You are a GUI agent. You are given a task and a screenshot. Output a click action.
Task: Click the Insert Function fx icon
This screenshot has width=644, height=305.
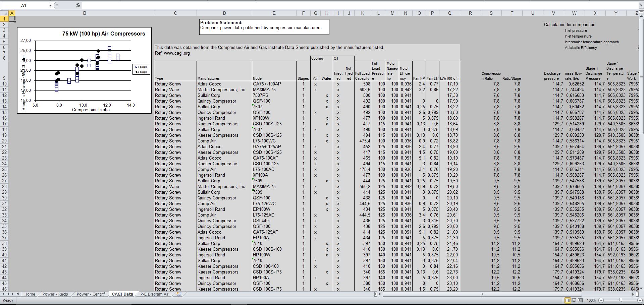(x=78, y=5)
